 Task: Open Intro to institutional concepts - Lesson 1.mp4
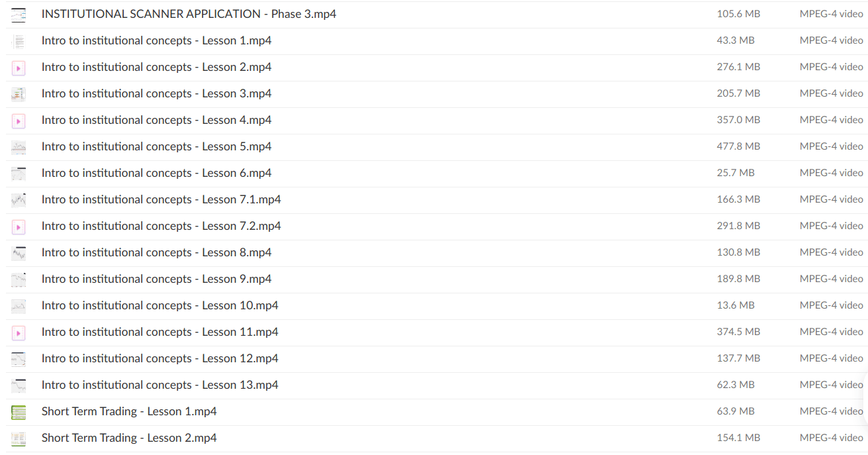click(x=156, y=40)
